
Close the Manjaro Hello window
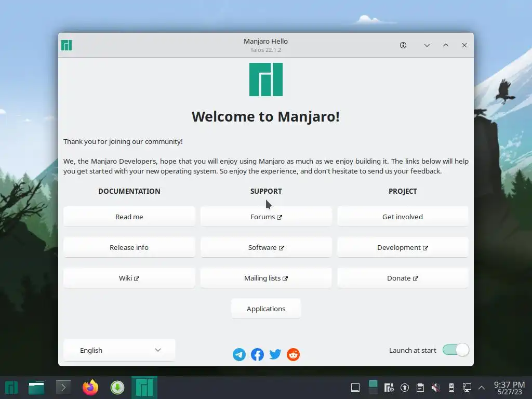pos(464,45)
